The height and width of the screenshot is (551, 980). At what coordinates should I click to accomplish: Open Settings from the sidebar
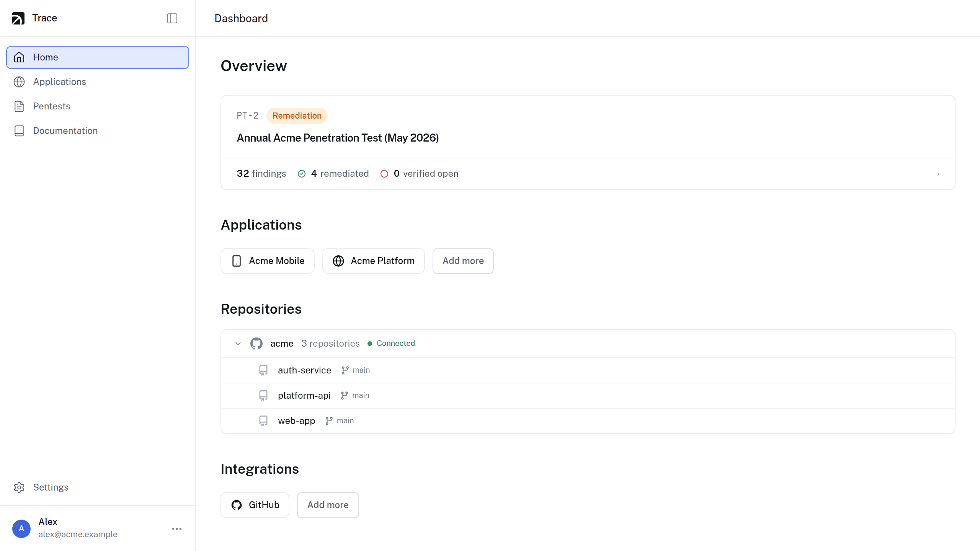click(x=98, y=487)
